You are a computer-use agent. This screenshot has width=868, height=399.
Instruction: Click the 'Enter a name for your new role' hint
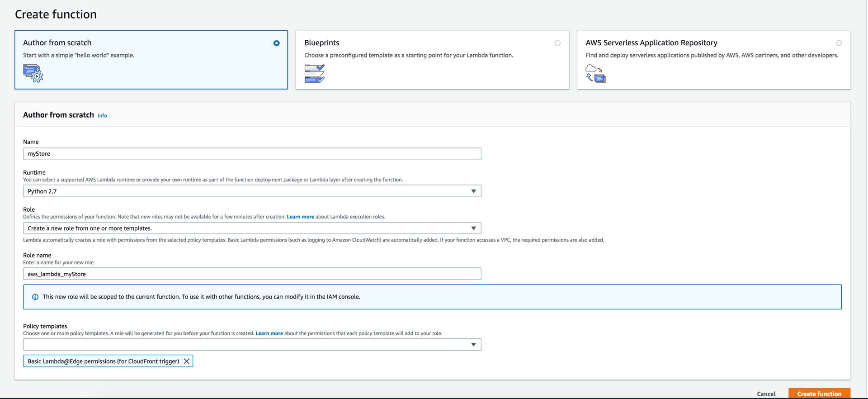pos(59,262)
